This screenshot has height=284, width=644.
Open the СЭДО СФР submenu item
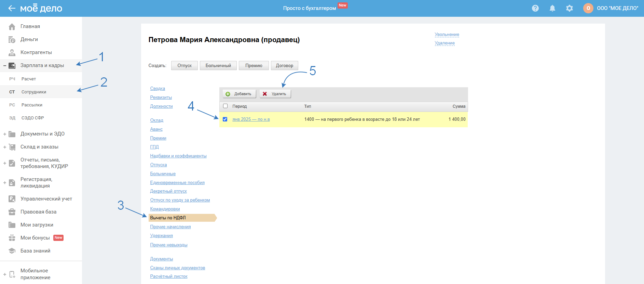[x=33, y=118]
